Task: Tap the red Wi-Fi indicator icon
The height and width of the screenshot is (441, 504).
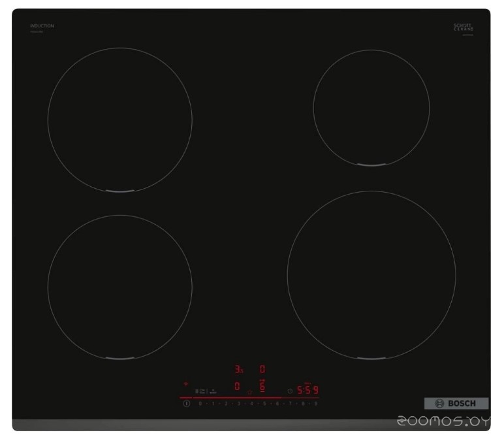Action: 185,384
